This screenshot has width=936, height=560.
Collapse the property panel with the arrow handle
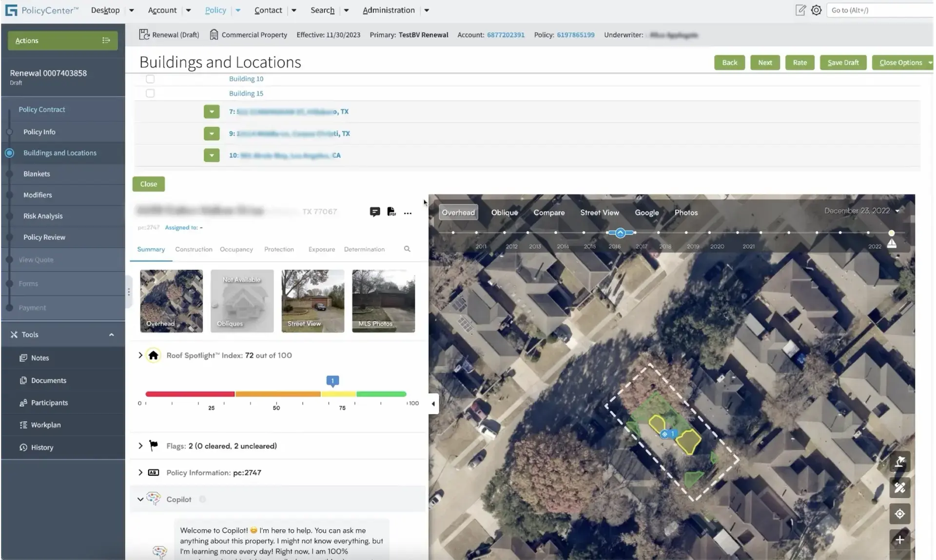433,404
